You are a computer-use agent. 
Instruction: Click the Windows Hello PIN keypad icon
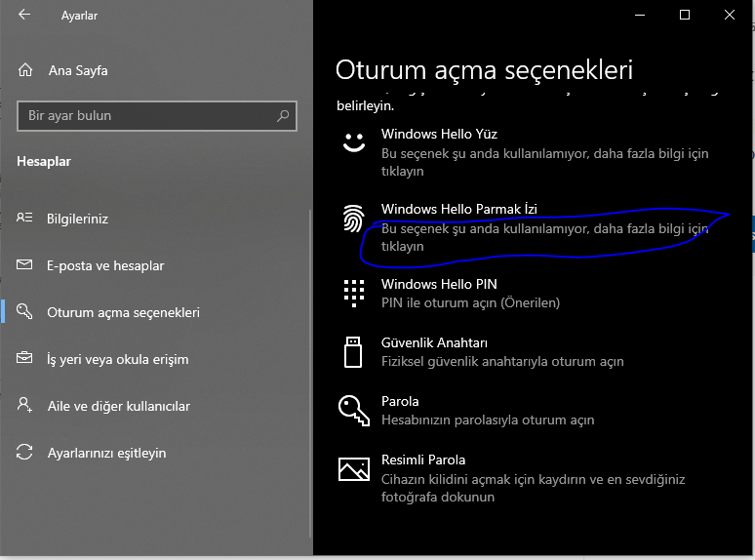pyautogui.click(x=354, y=294)
